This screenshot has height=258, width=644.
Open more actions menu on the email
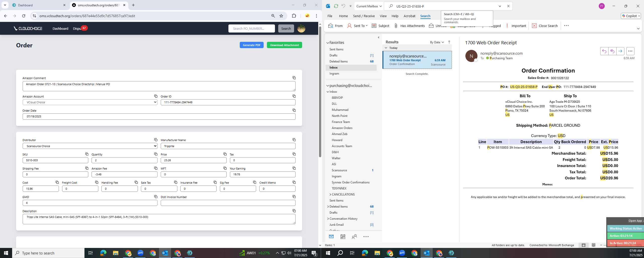pos(630,51)
